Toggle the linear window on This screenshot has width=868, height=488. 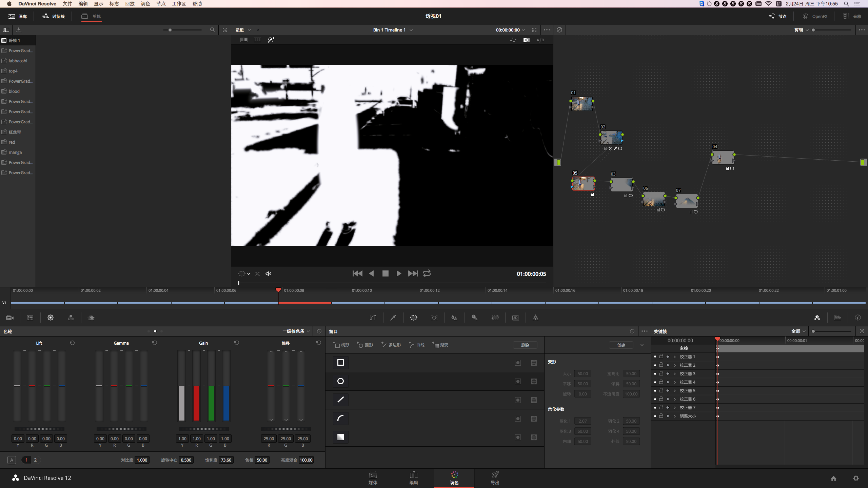340,363
